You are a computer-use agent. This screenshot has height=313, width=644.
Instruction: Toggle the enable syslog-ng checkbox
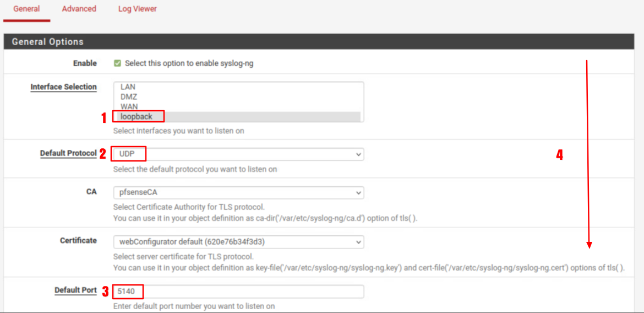pos(117,63)
